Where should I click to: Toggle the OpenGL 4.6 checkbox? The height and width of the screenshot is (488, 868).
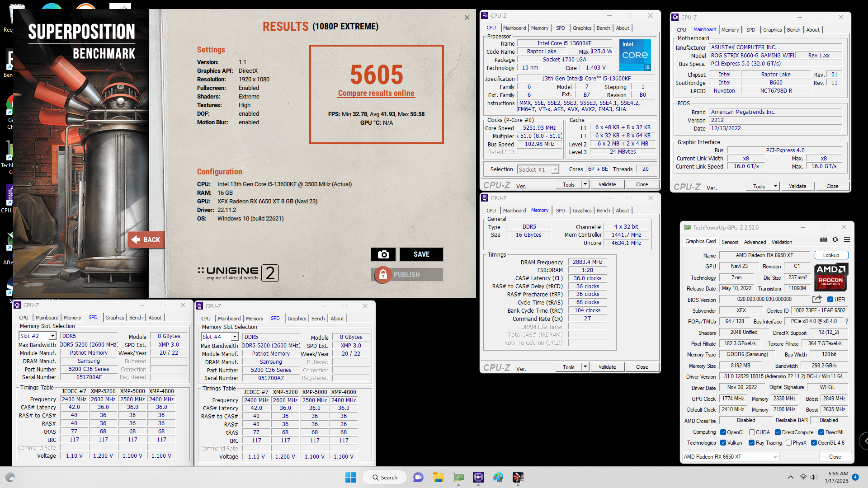(814, 443)
